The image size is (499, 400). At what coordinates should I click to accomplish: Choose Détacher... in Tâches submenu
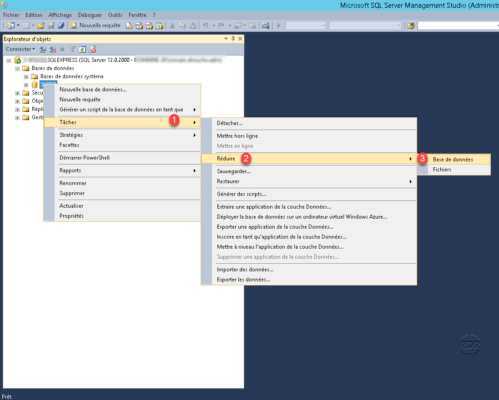point(309,123)
